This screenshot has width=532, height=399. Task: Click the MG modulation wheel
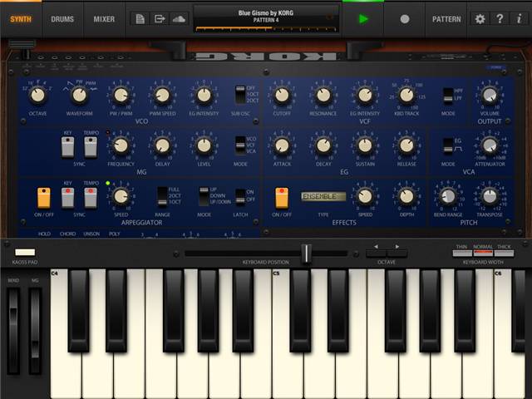35,331
